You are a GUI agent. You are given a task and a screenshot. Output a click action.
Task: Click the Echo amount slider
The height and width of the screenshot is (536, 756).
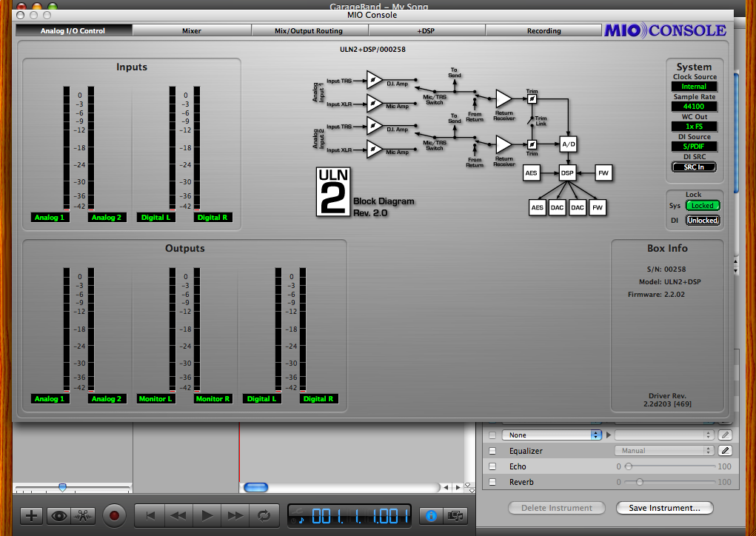[x=670, y=466]
